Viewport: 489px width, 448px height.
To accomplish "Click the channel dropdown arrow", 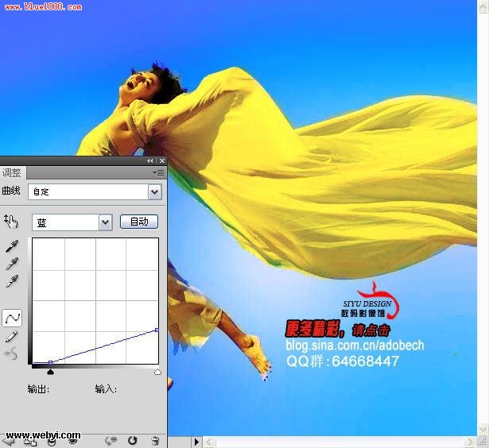I will click(106, 222).
